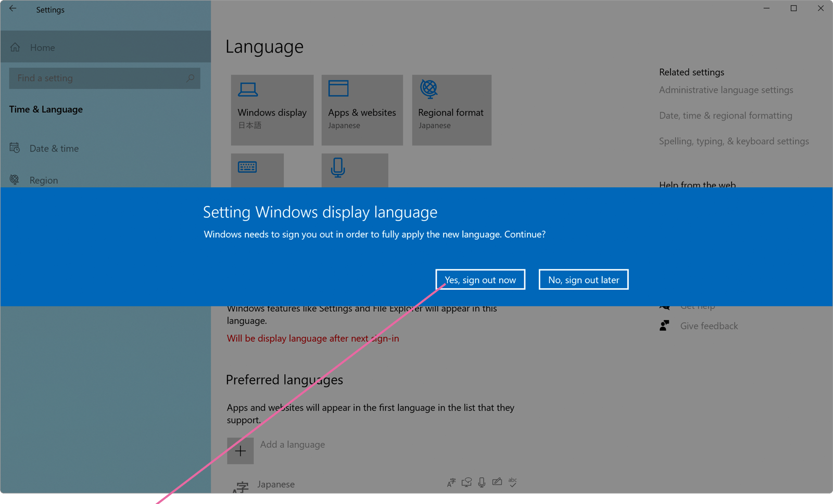The height and width of the screenshot is (504, 833).
Task: Go to Home in the sidebar
Action: pos(106,47)
